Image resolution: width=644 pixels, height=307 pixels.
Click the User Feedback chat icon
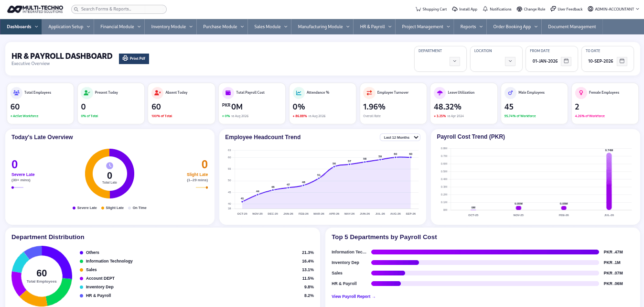click(553, 9)
